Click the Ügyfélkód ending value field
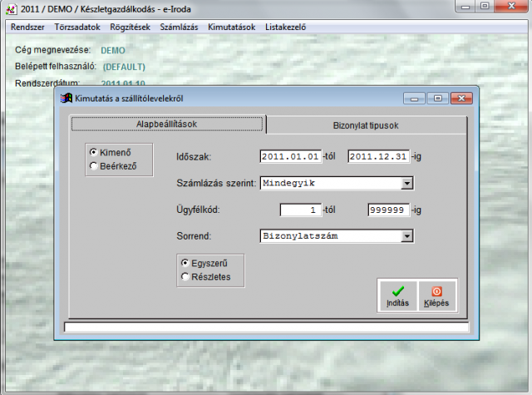Image resolution: width=532 pixels, height=395 pixels. [388, 210]
